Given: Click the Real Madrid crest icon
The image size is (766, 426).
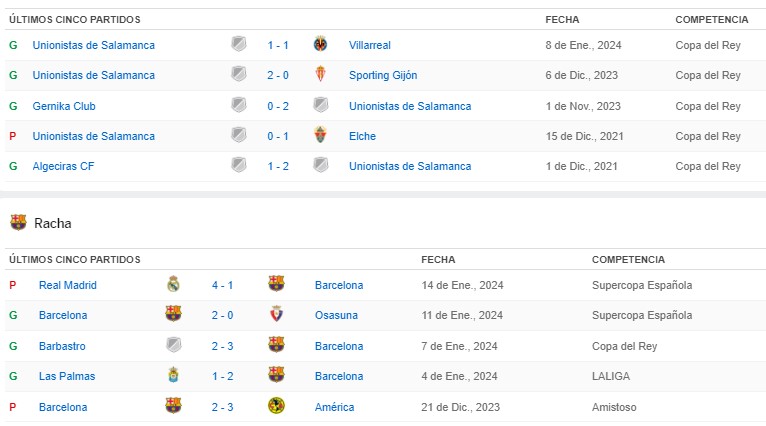Looking at the screenshot, I should coord(173,285).
